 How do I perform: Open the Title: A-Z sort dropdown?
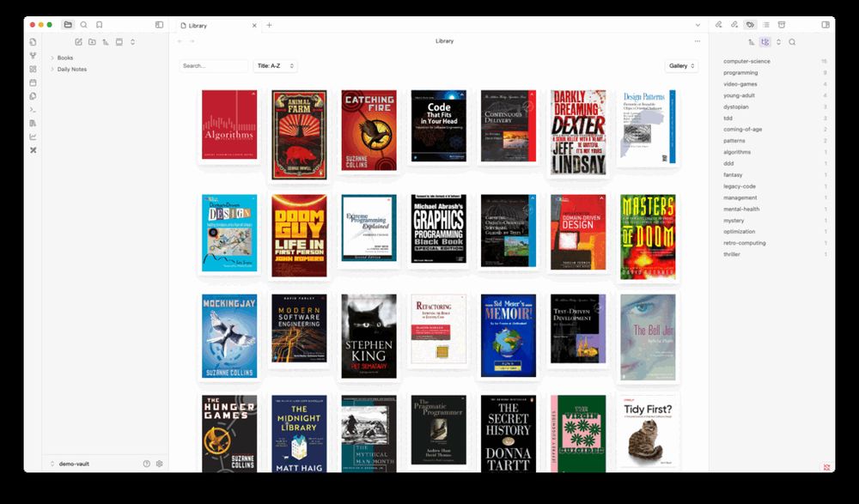click(275, 66)
